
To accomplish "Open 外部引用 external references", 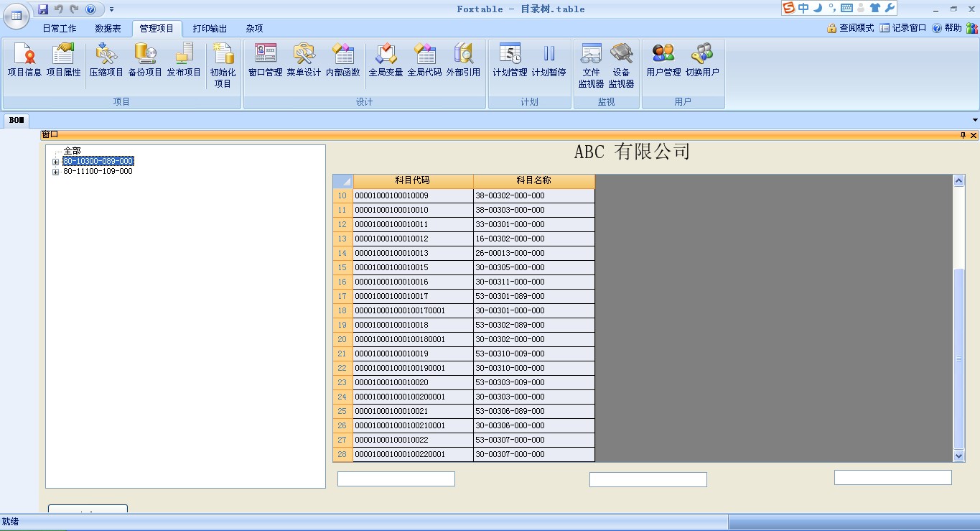I will pyautogui.click(x=463, y=60).
